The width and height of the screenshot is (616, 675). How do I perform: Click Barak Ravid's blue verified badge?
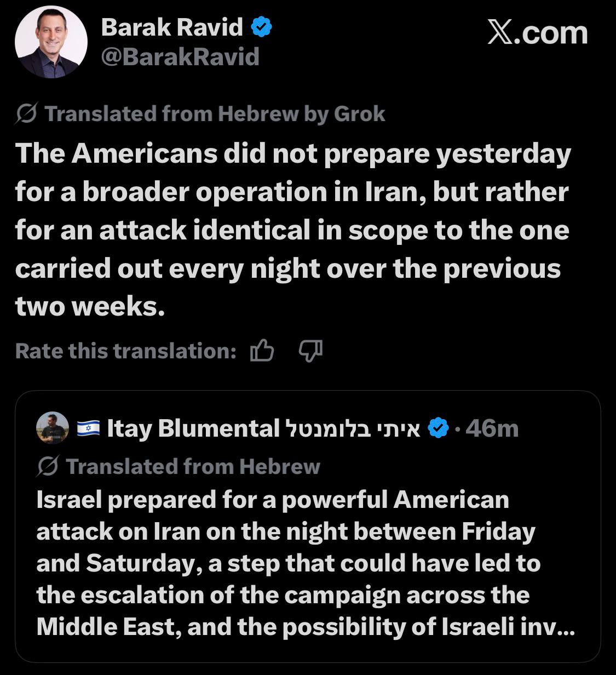click(x=262, y=27)
